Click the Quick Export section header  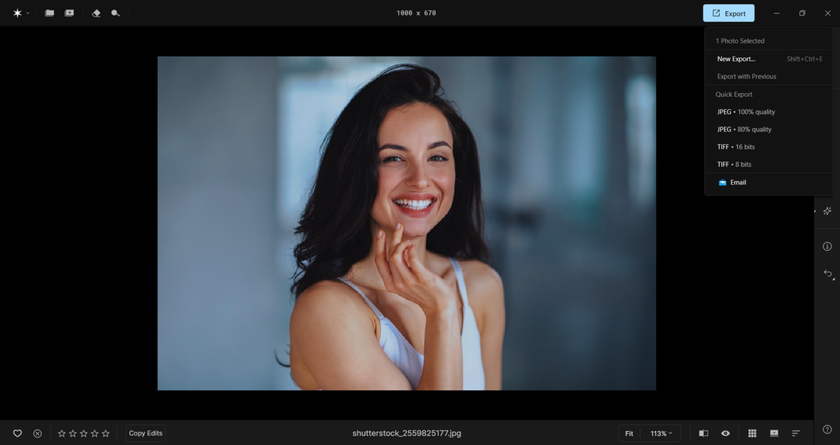tap(734, 94)
